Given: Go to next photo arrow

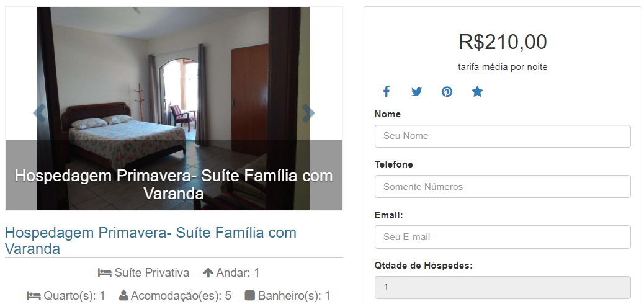Looking at the screenshot, I should [x=308, y=113].
